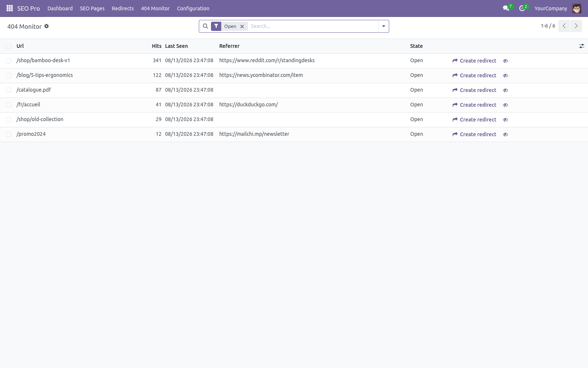Ignore the /shop/old-collection entry eye icon
The height and width of the screenshot is (368, 588).
[505, 120]
